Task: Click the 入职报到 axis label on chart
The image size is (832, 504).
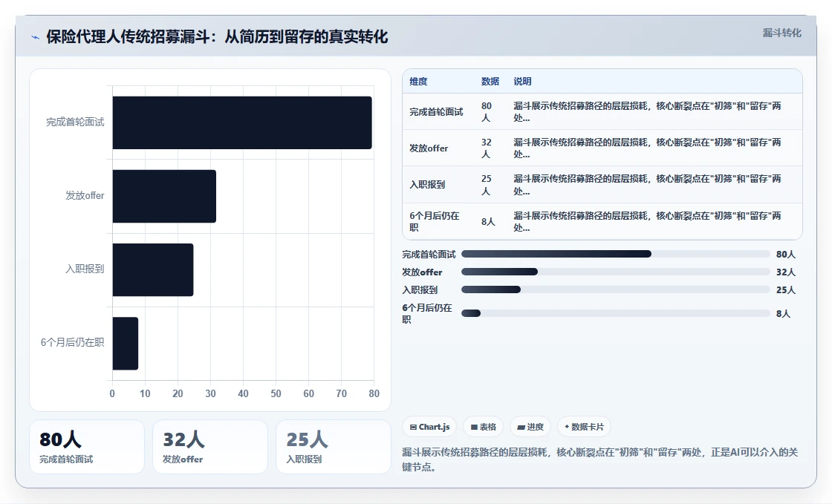Action: (x=85, y=269)
